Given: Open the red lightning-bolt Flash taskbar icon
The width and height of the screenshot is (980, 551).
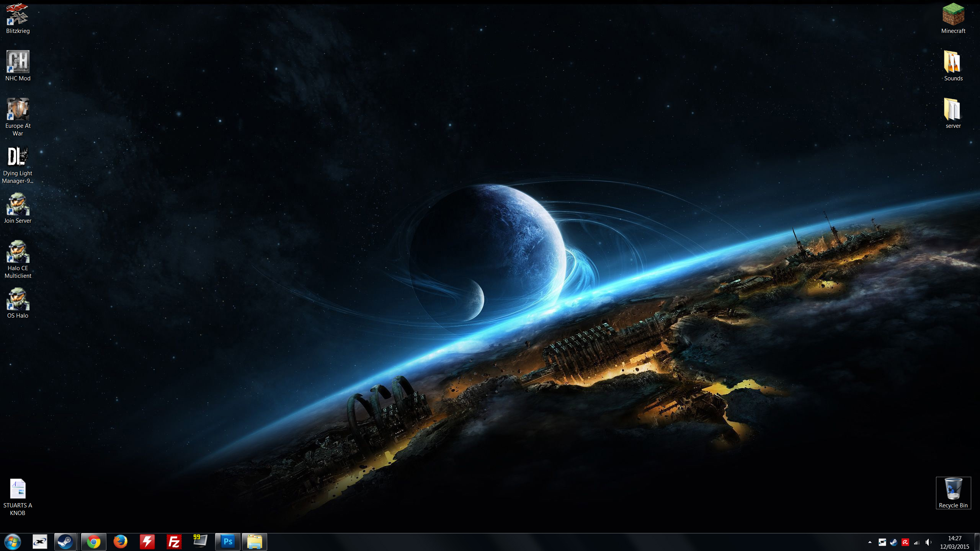Looking at the screenshot, I should (147, 542).
